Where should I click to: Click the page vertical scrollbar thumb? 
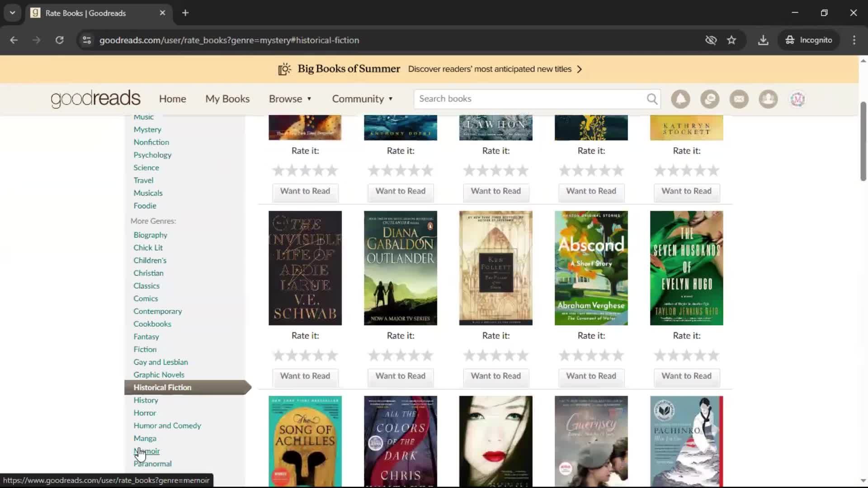[863, 141]
